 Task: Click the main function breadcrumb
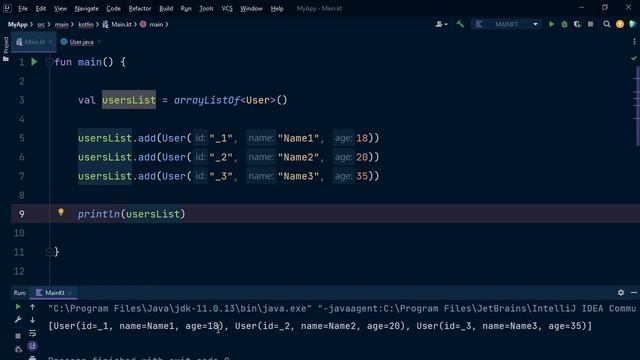pyautogui.click(x=152, y=24)
